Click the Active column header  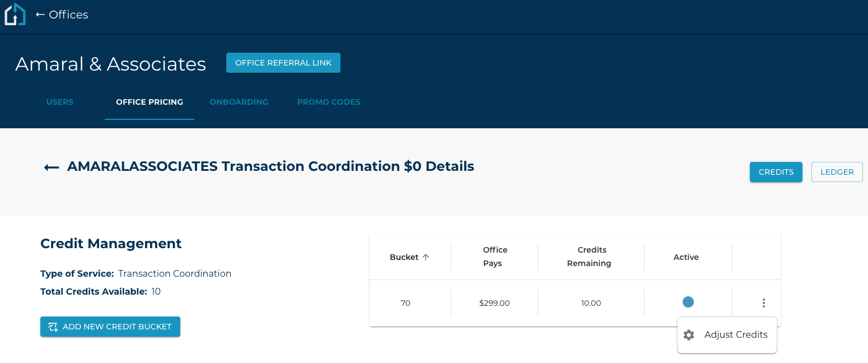(x=685, y=257)
